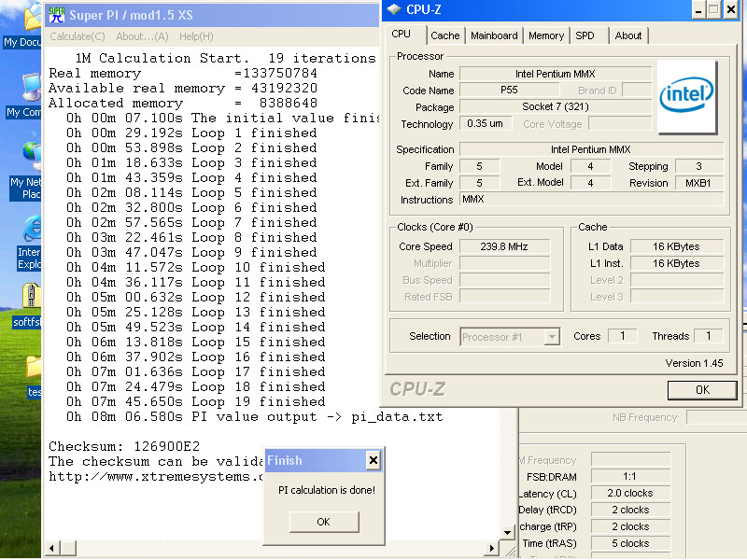The width and height of the screenshot is (747, 560).
Task: Close the Finish dialog with X
Action: pyautogui.click(x=373, y=460)
